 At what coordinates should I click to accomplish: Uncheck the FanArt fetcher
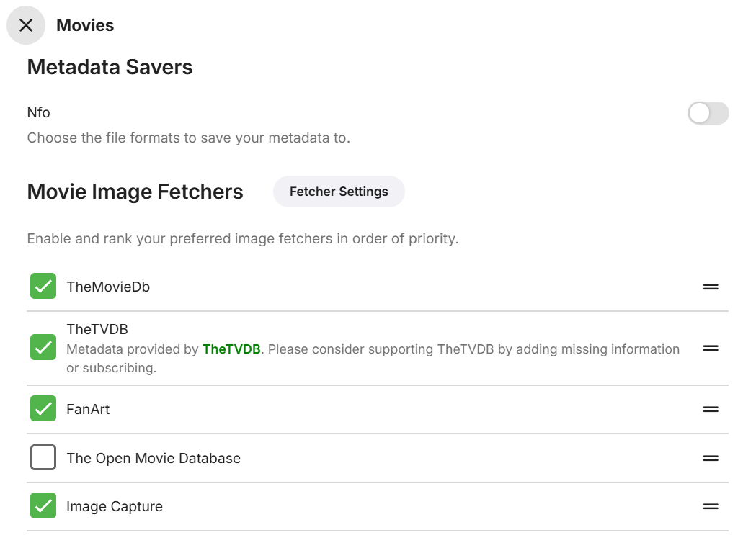[x=43, y=409]
